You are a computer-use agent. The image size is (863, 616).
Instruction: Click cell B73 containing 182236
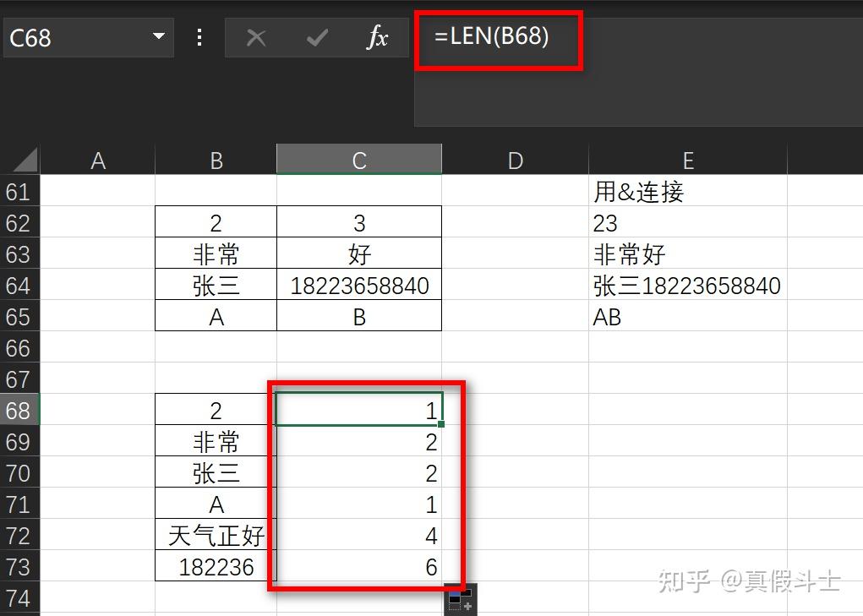point(216,566)
